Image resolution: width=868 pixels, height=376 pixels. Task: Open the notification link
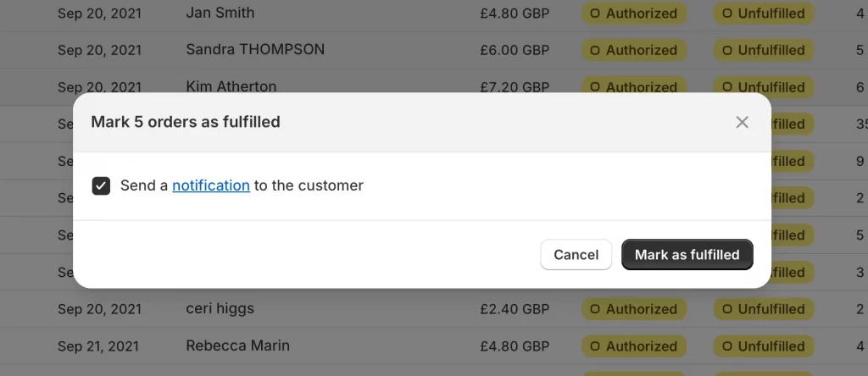click(x=211, y=185)
